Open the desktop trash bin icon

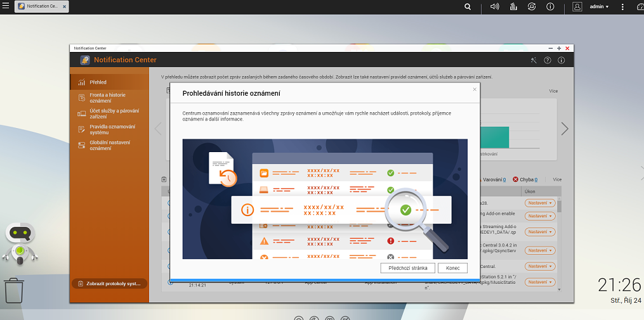tap(14, 290)
